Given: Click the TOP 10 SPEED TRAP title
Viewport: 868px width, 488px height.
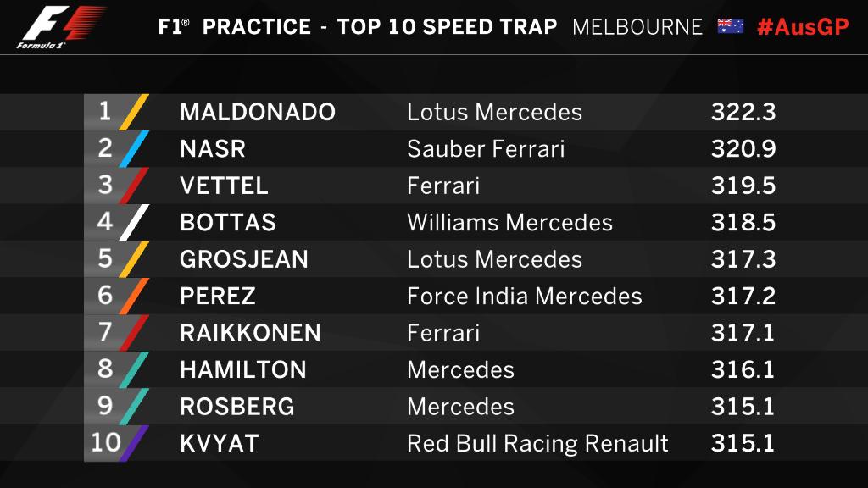Looking at the screenshot, I should [x=447, y=26].
